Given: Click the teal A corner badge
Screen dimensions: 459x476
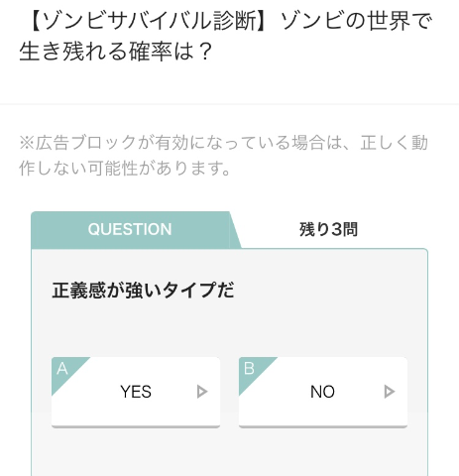Looking at the screenshot, I should tap(64, 370).
